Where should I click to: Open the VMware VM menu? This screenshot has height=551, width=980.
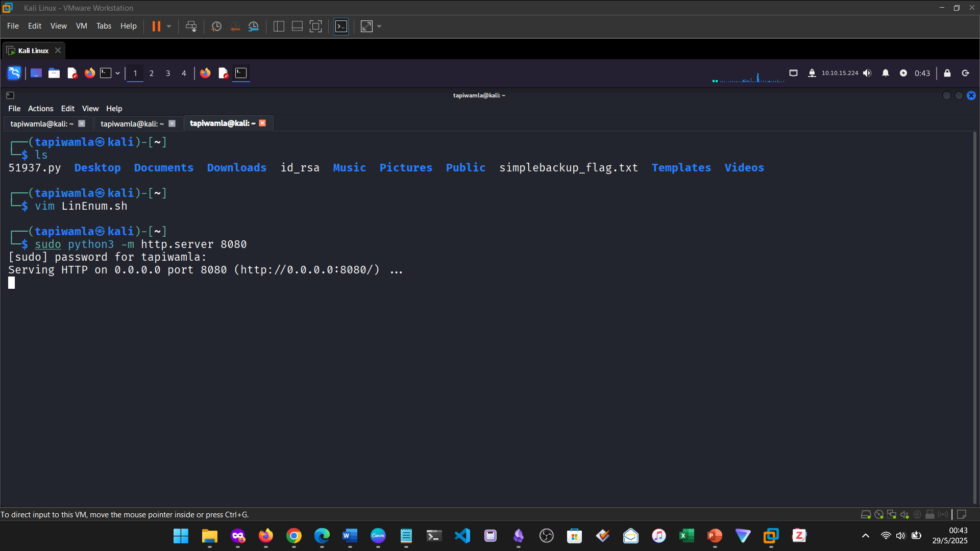coord(81,26)
